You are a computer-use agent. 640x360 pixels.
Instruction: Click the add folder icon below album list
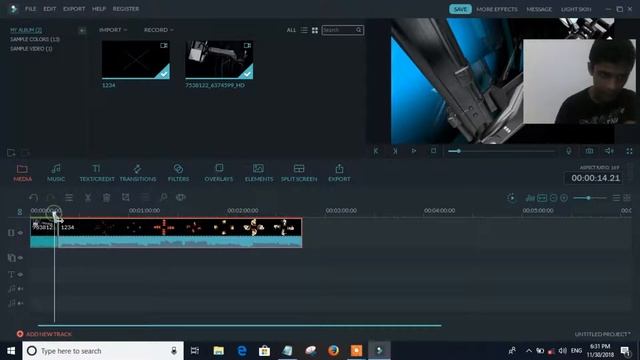pos(11,153)
